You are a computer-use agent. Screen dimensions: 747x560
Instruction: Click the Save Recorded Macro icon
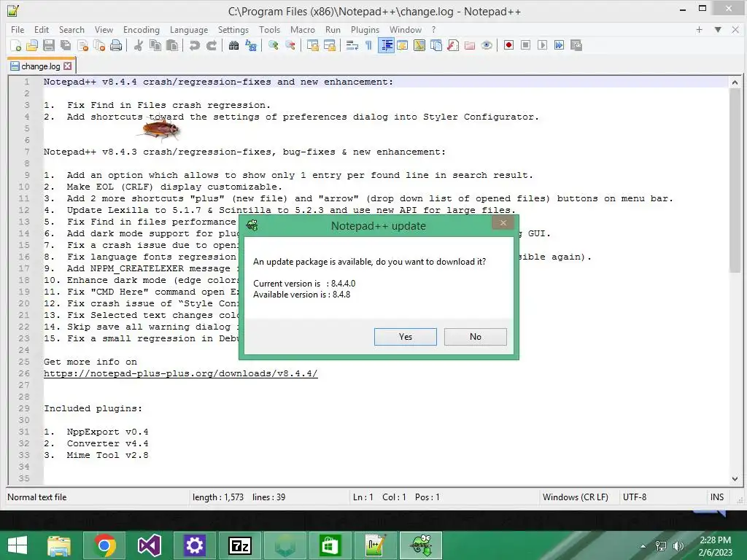pyautogui.click(x=576, y=45)
